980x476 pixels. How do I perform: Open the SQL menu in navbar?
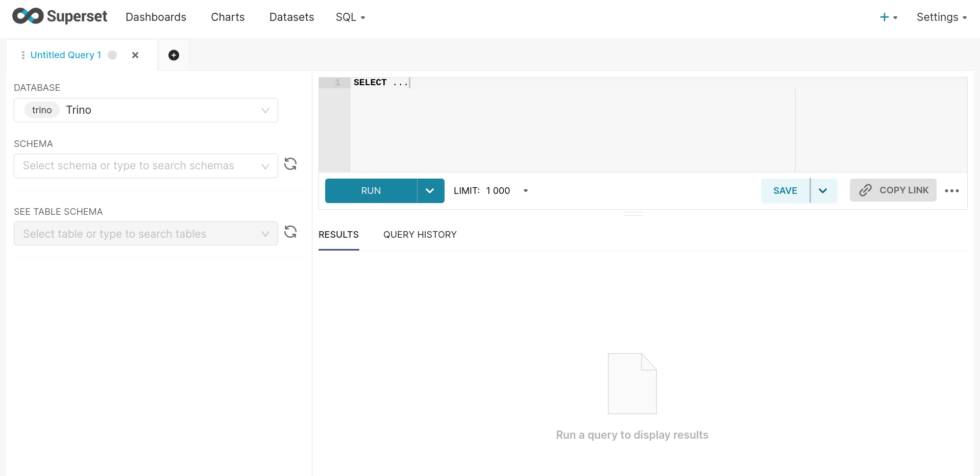click(350, 17)
